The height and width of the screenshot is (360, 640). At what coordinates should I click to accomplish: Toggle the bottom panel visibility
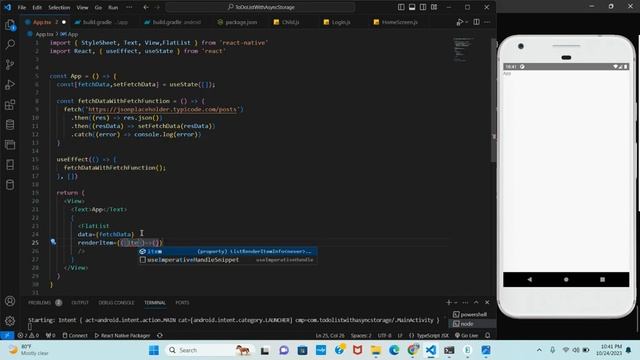click(x=412, y=7)
